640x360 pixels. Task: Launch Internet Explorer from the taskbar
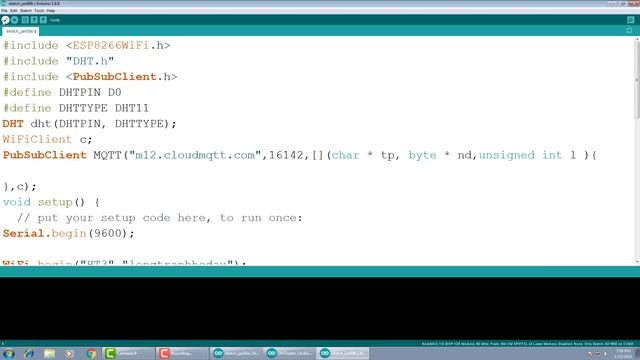point(29,353)
